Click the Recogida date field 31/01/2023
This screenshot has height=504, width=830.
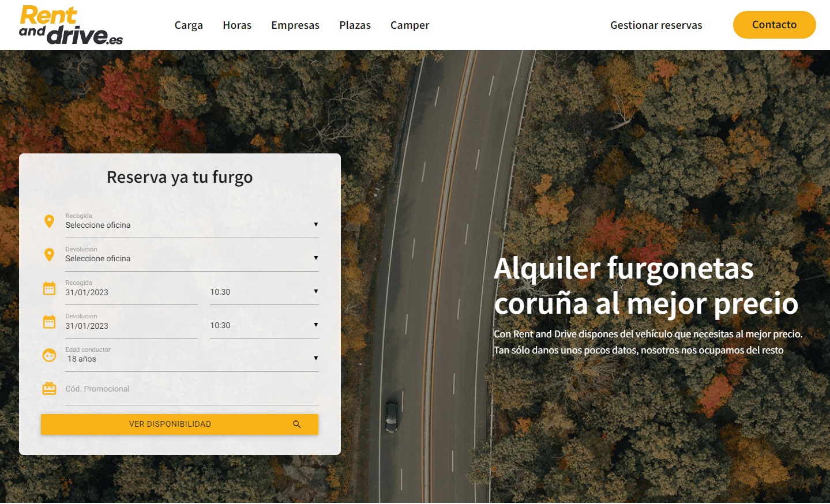tap(131, 292)
